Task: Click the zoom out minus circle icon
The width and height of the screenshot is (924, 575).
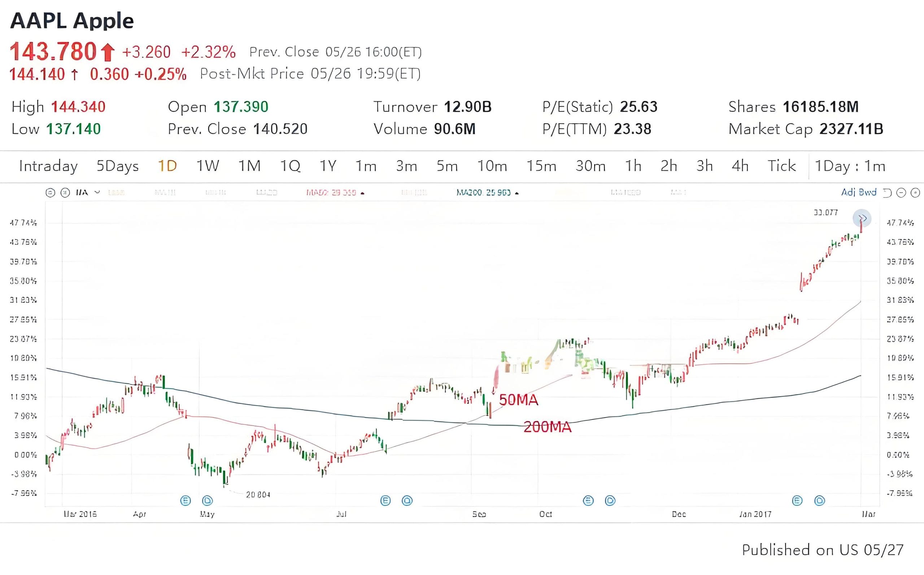Action: click(x=901, y=193)
